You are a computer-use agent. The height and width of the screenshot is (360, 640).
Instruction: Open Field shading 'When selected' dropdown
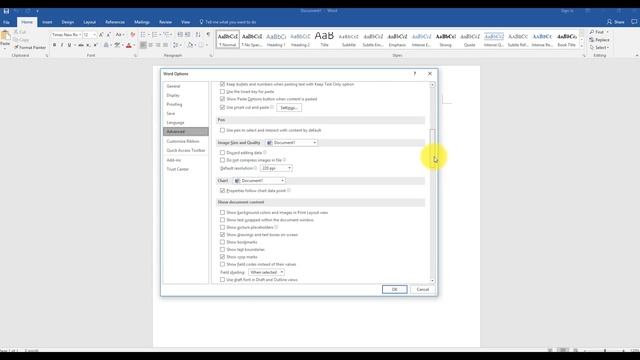coord(267,272)
